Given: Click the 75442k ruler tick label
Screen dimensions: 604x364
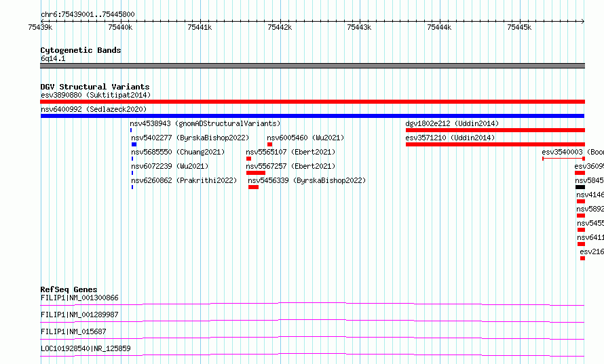Looking at the screenshot, I should [280, 27].
